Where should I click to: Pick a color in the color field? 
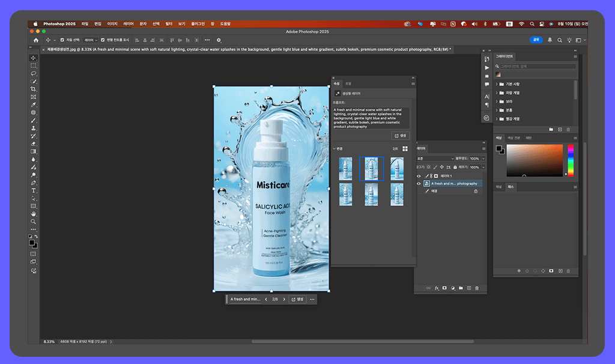[535, 160]
